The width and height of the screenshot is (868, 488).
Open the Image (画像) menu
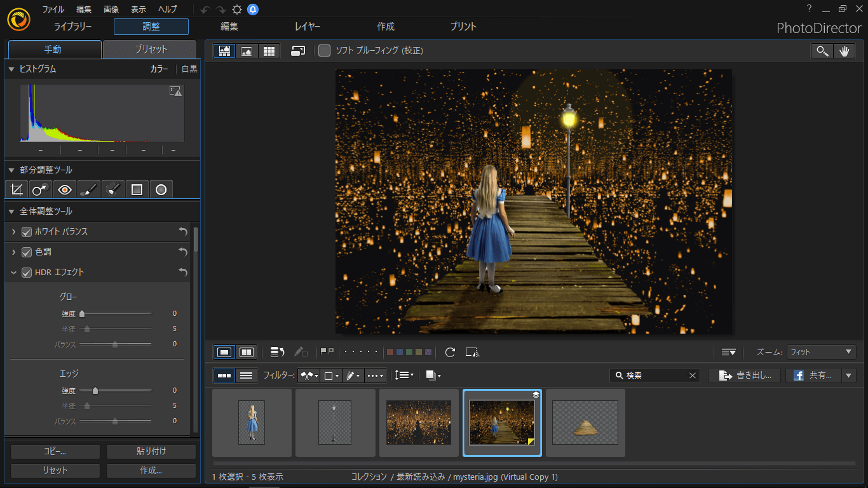pos(111,10)
